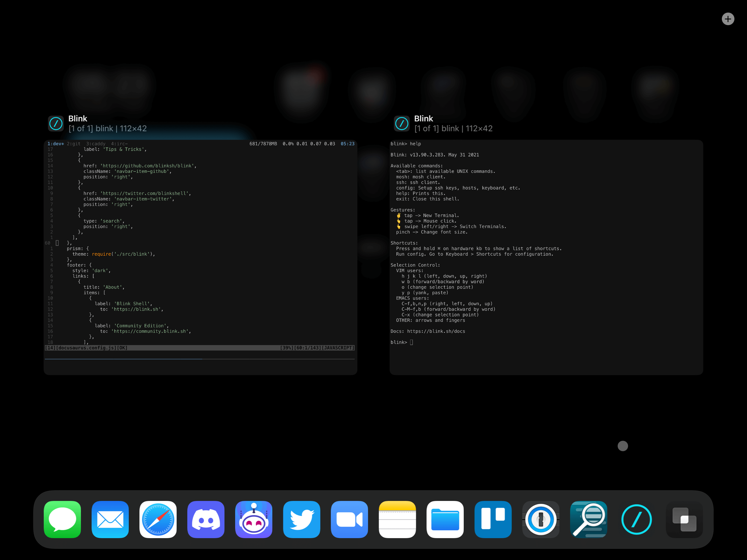Tap the Blink icon above the left window
Screen dimensions: 747x560
(56, 123)
